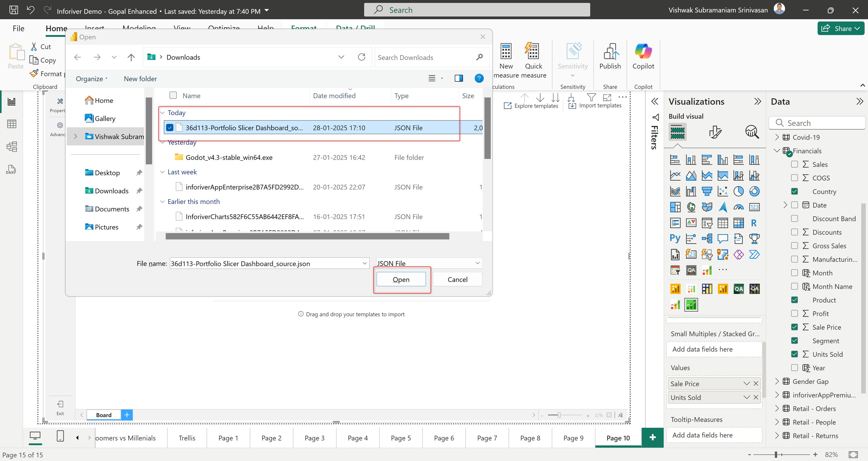Launch the Copilot ribbon icon

point(643,51)
